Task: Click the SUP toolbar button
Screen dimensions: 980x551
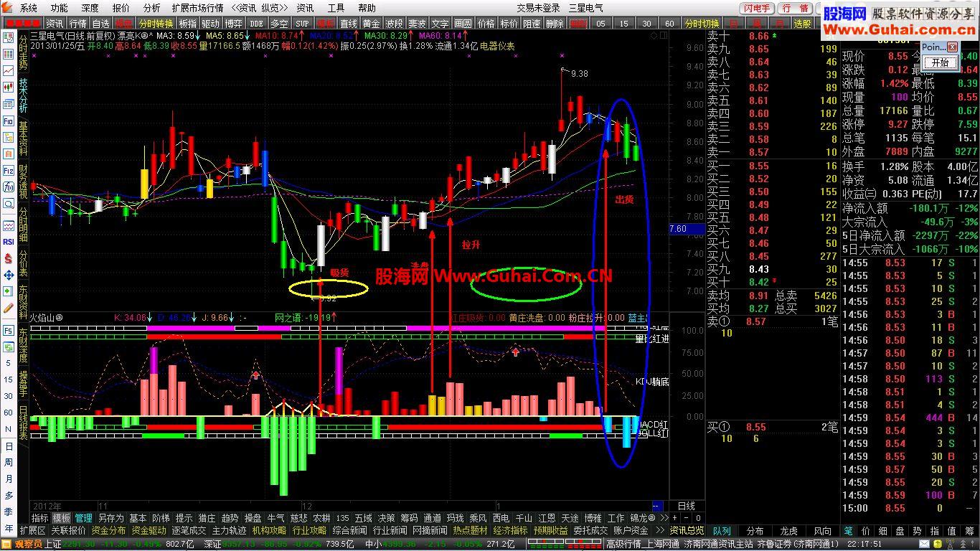Action: point(302,23)
